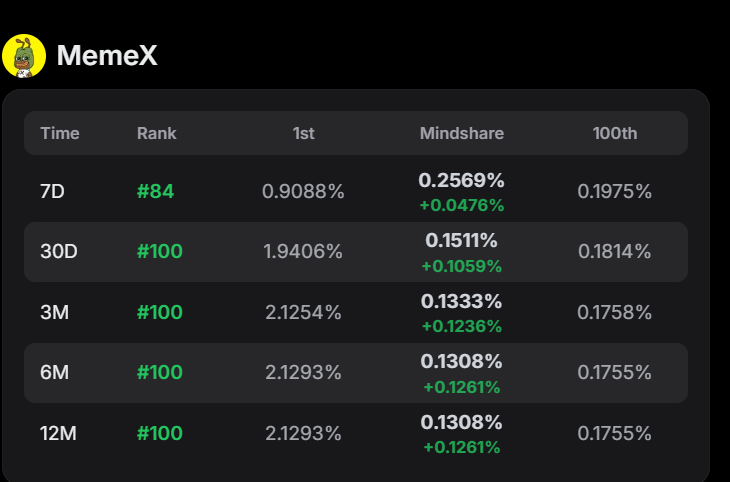Image resolution: width=730 pixels, height=482 pixels.
Task: Click the 0.1333% mindshare value
Action: pos(461,301)
